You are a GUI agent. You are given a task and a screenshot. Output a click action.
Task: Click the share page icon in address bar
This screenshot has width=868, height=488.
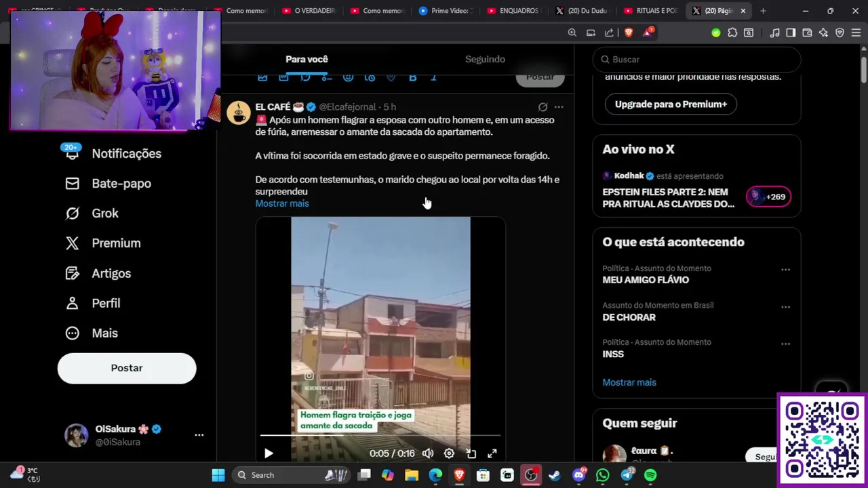(609, 33)
